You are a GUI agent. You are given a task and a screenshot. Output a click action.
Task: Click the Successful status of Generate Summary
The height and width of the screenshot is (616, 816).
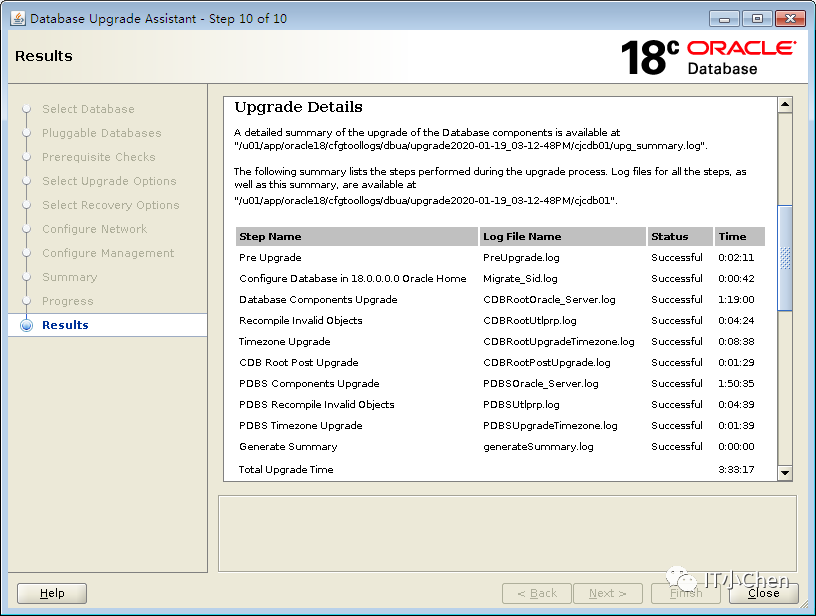click(677, 446)
